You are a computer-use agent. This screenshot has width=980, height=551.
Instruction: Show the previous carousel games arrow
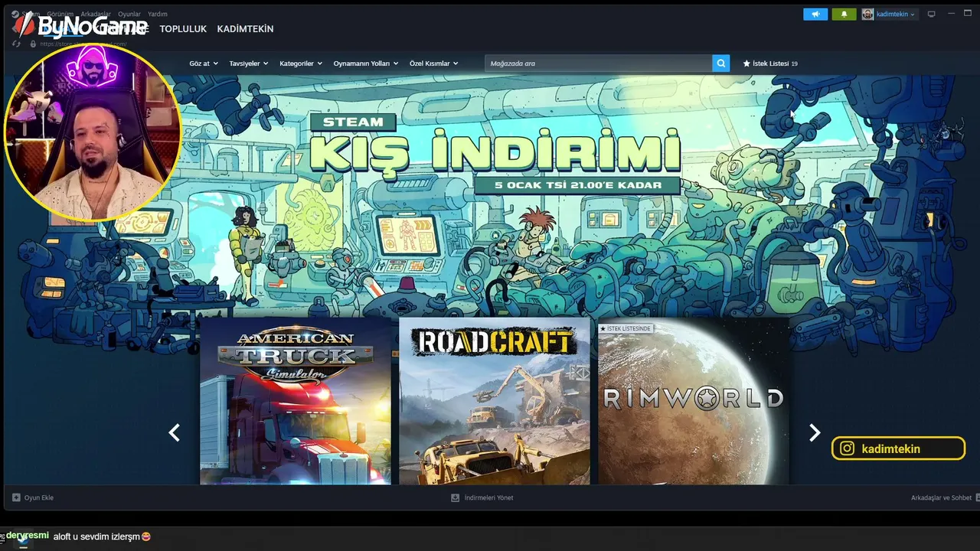point(175,433)
